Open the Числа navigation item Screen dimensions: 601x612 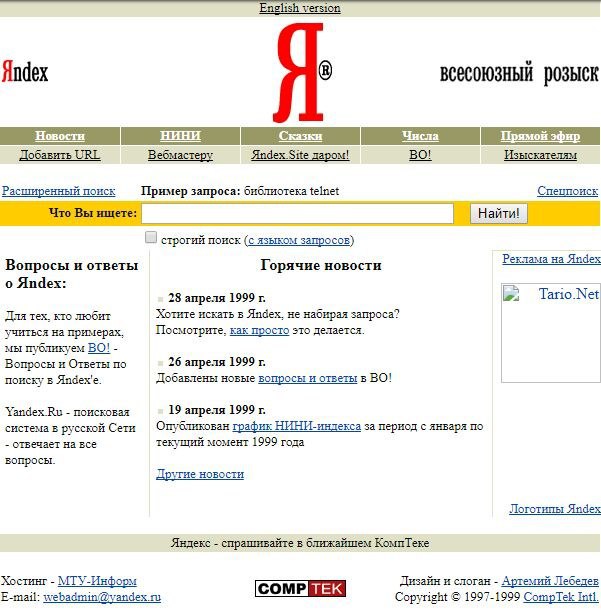420,136
